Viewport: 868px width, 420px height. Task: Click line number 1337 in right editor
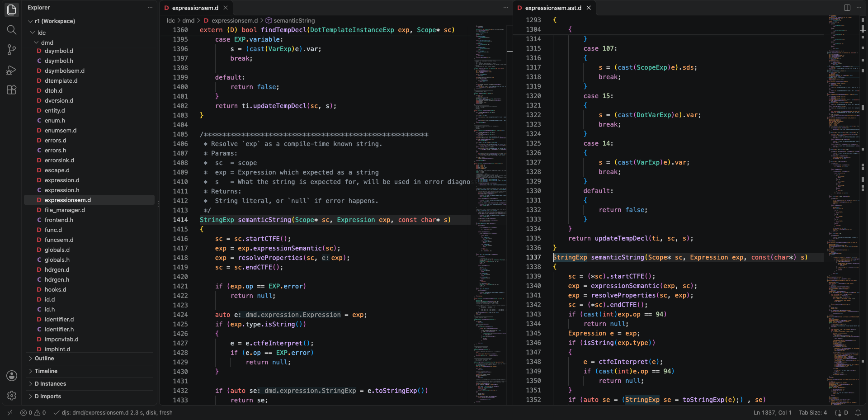point(533,257)
